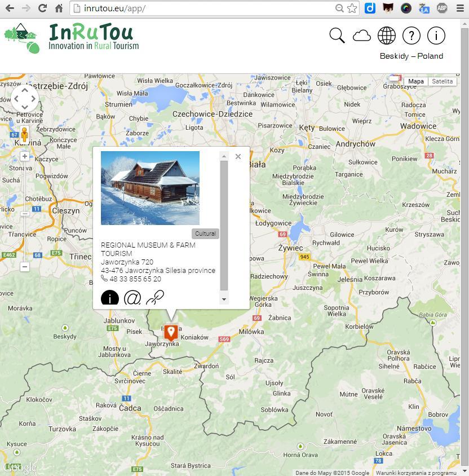This screenshot has width=469, height=476.
Task: Switch map view to Satelita
Action: [x=442, y=81]
